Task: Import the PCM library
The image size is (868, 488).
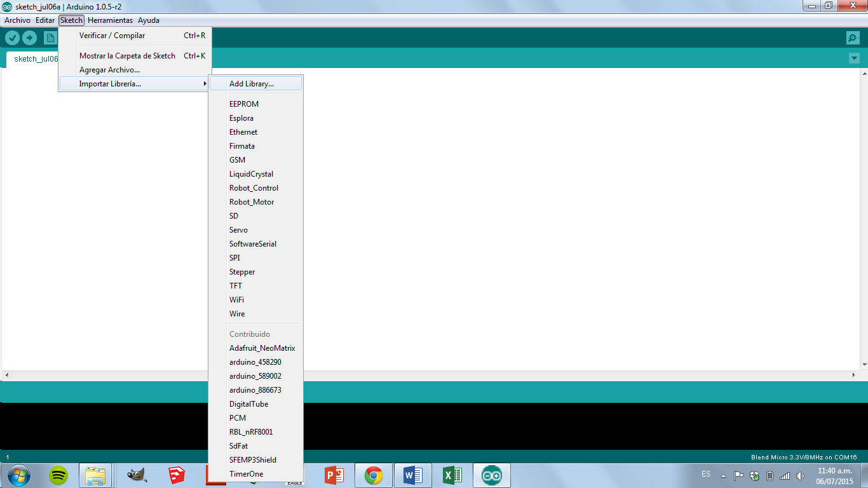Action: 256,418
